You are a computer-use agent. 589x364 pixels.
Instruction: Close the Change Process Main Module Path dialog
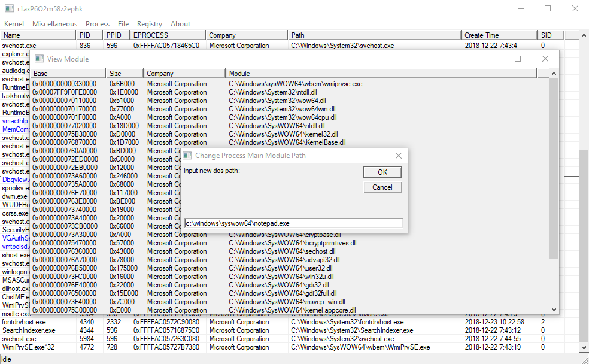[x=399, y=156]
